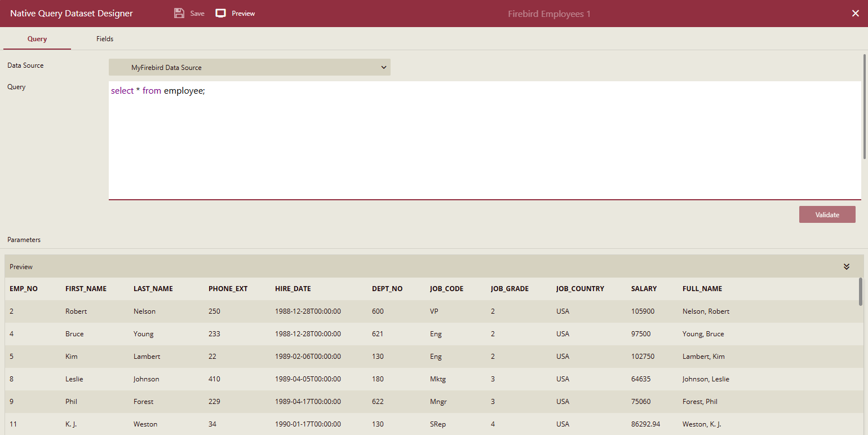Select the row for Phil Forest

coord(225,401)
